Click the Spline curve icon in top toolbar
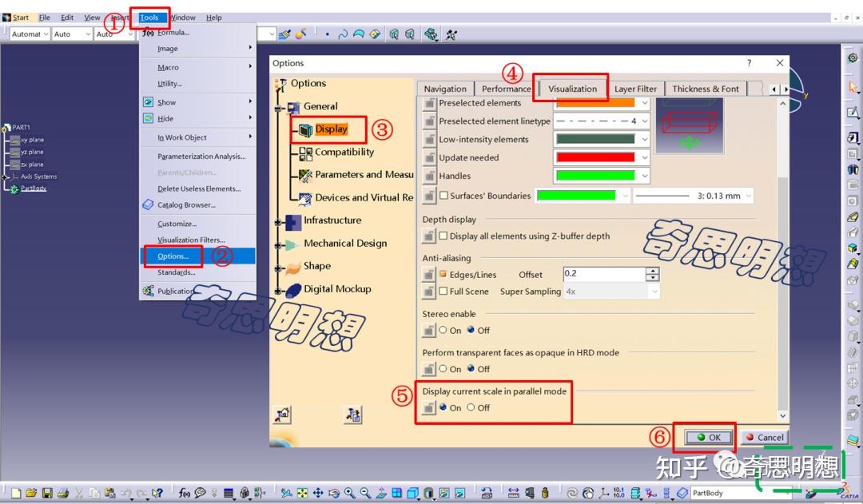 342,34
